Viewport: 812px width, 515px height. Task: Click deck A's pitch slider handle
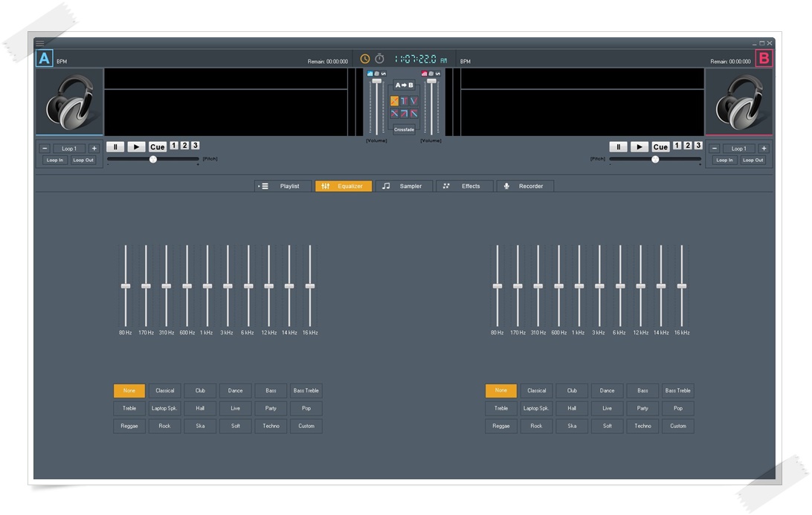click(153, 159)
